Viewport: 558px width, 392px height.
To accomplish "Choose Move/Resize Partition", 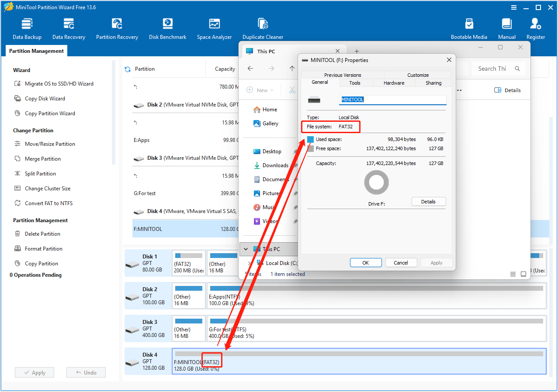I will [x=45, y=144].
